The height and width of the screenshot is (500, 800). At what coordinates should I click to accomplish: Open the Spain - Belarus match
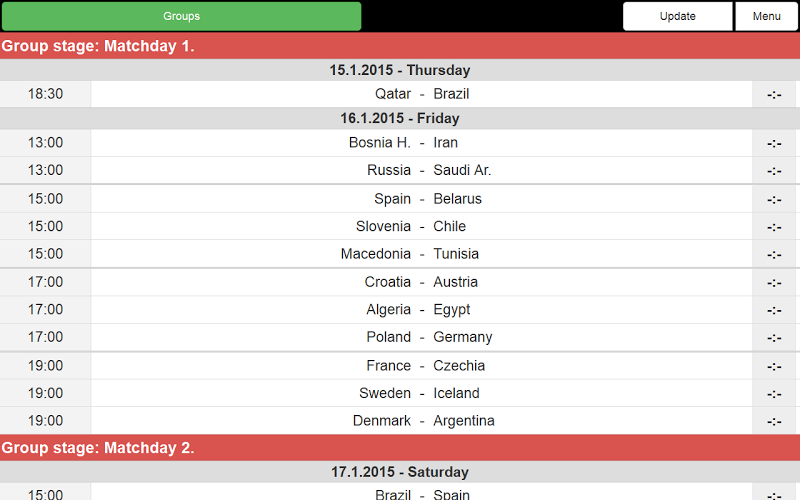(421, 199)
